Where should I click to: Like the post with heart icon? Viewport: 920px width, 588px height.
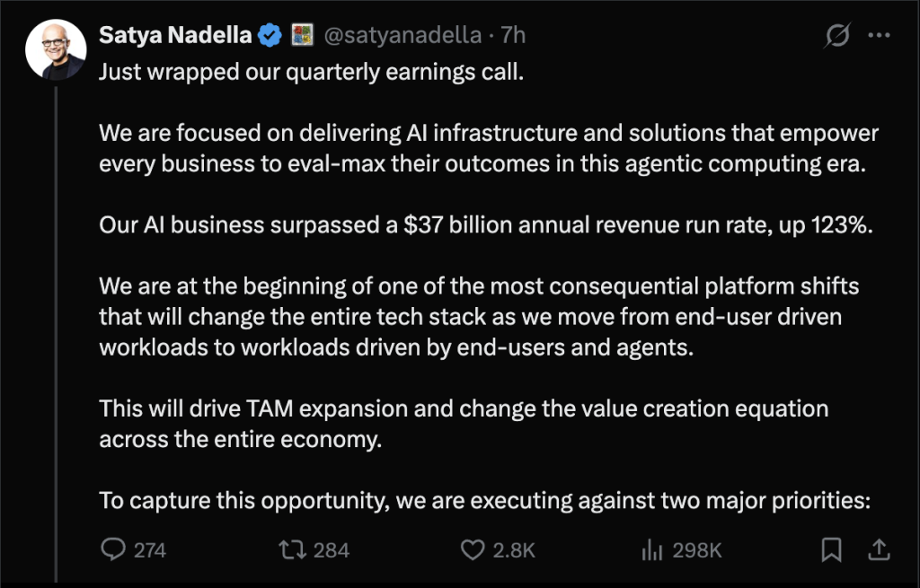point(473,549)
